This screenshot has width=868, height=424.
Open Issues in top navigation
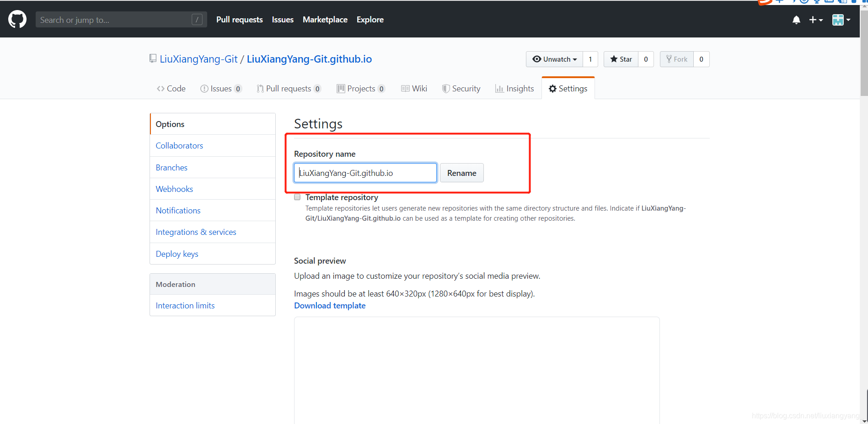point(283,20)
